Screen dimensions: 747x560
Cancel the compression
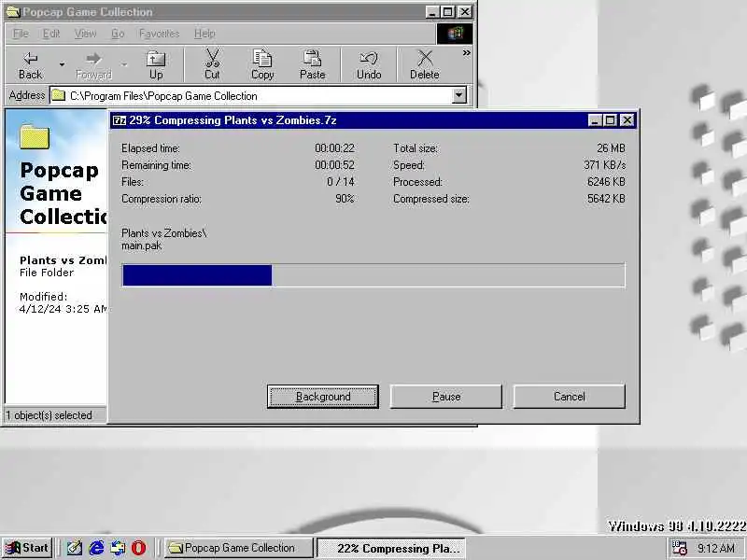coord(569,396)
